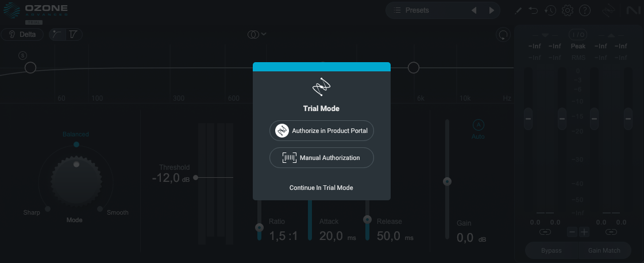The image size is (644, 263).
Task: Click the iZotope logo in Trial Mode dialog
Action: (321, 87)
